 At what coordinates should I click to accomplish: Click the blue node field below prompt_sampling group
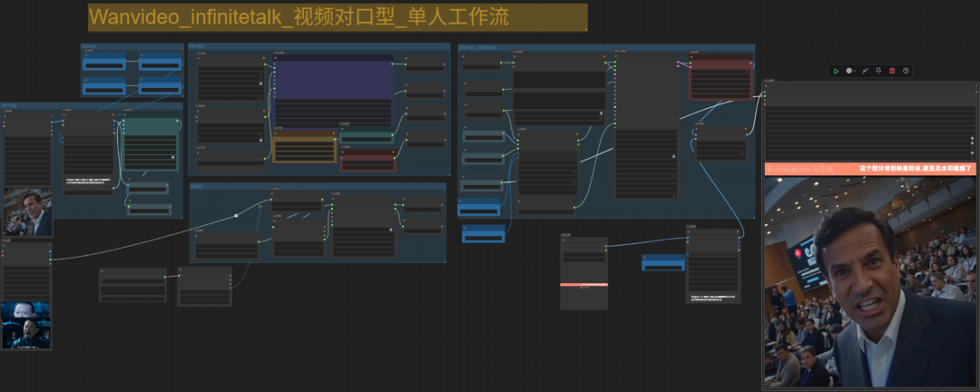point(483,238)
